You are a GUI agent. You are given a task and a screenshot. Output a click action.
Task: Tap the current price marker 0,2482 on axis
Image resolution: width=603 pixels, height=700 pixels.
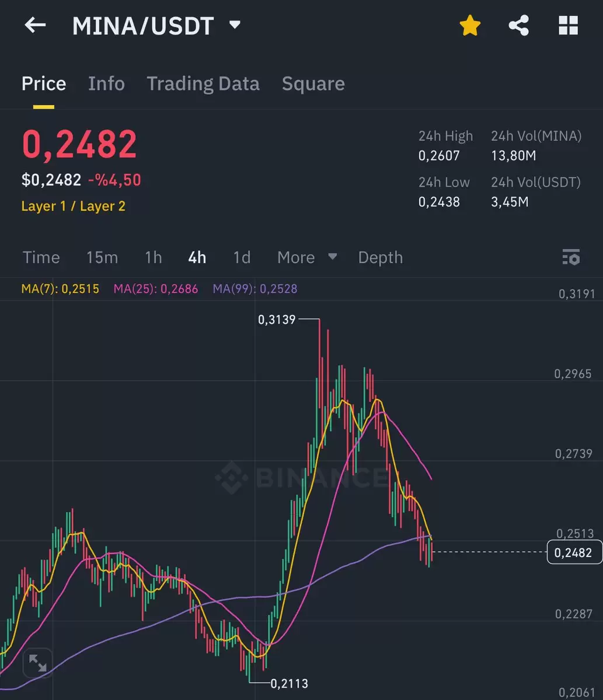click(574, 552)
